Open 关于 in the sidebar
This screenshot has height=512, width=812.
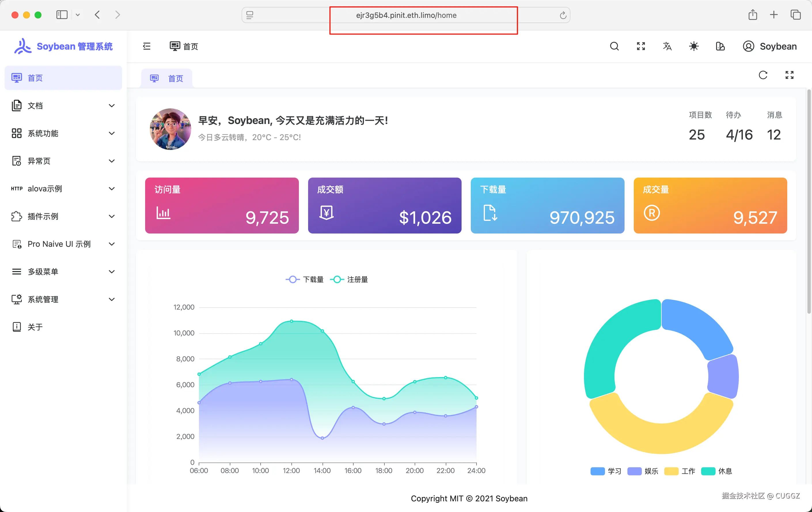(x=35, y=327)
